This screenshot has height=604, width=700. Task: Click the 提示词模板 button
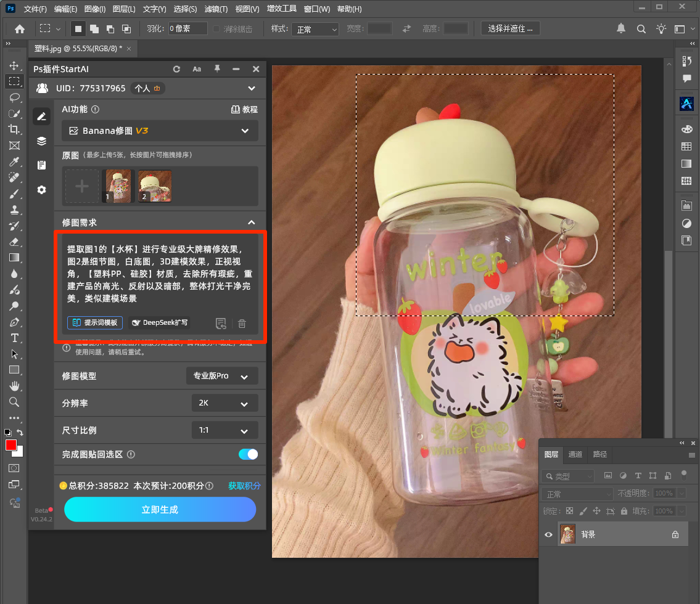click(x=95, y=322)
